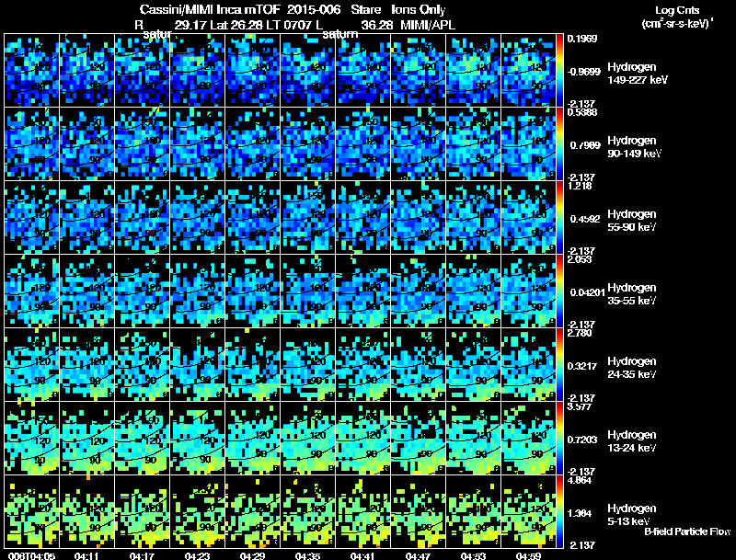
Task: Click the 04:17 time axis label
Action: [x=143, y=556]
